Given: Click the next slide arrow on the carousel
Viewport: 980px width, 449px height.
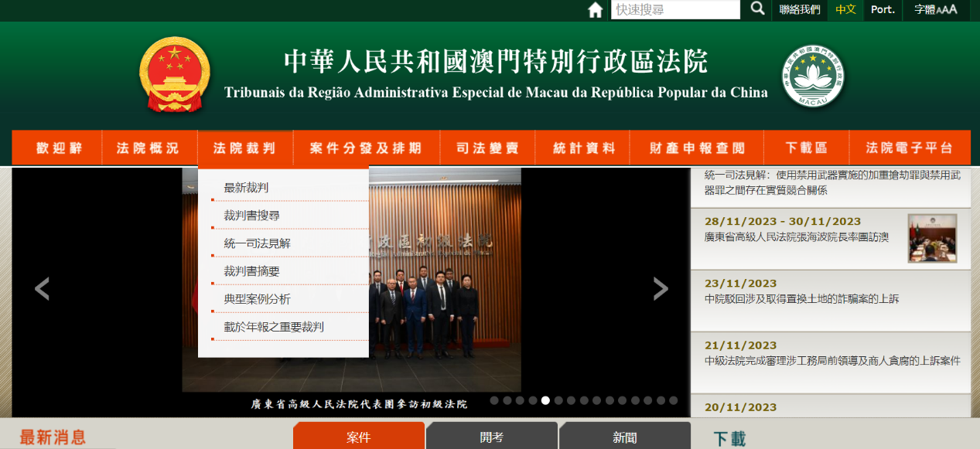Looking at the screenshot, I should pyautogui.click(x=661, y=288).
